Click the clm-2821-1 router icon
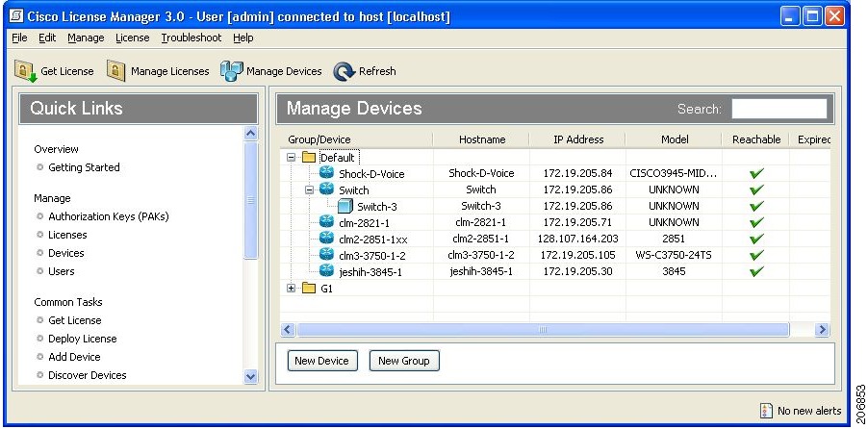This screenshot has height=429, width=868. click(x=326, y=222)
